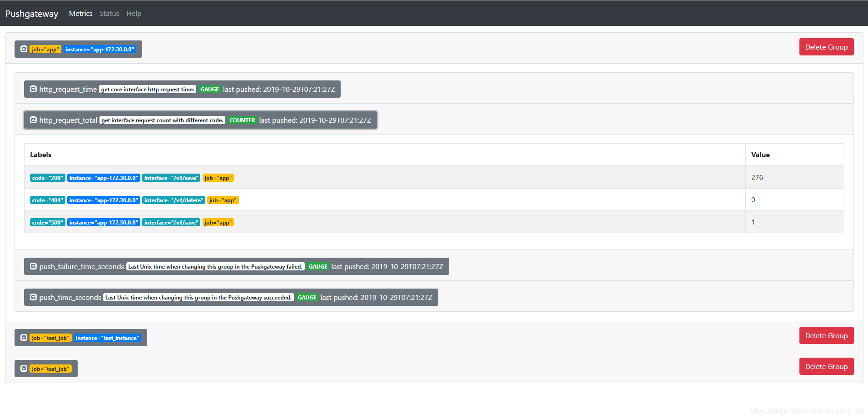Open the Metrics nav tab
This screenshot has height=419, width=868.
tap(80, 14)
